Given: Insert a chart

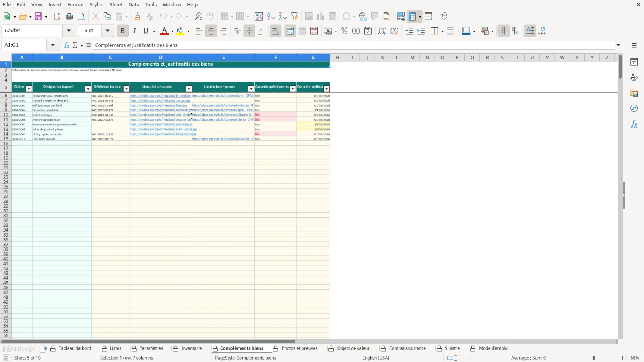Looking at the screenshot, I should [x=320, y=16].
